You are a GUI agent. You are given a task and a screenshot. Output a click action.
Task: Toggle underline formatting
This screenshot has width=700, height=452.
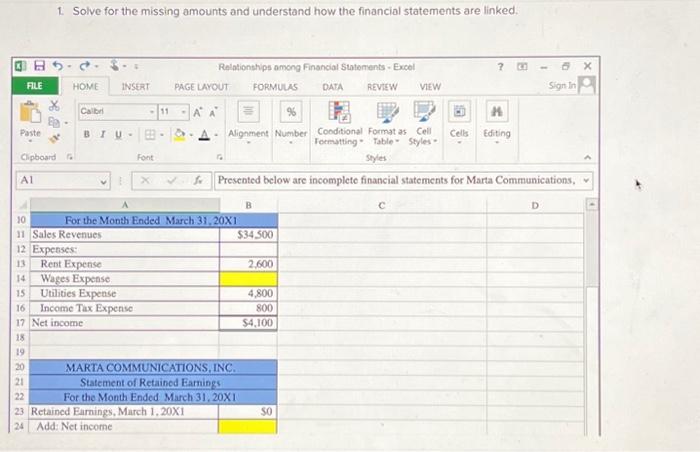[x=118, y=134]
